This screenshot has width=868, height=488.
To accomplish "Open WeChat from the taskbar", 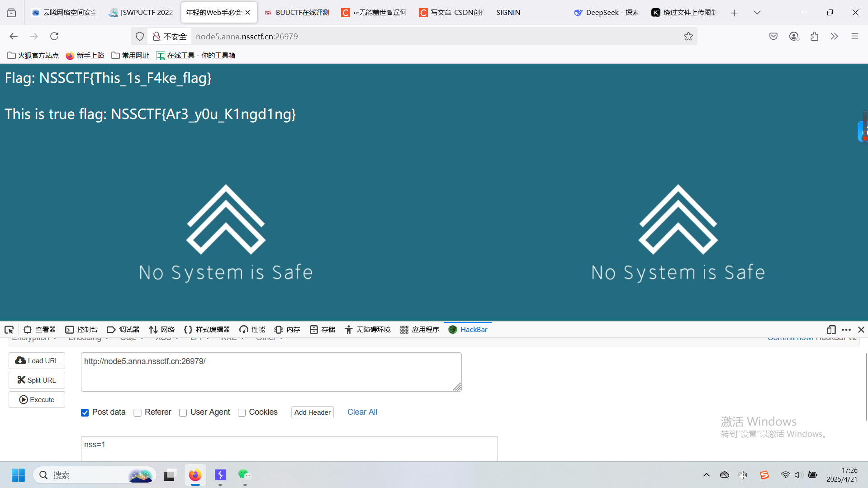I will click(244, 475).
